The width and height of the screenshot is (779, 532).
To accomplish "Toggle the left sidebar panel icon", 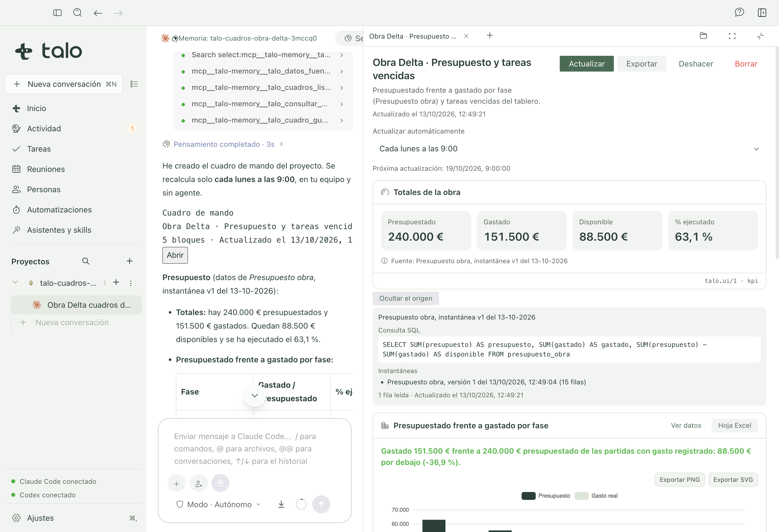I will (57, 13).
